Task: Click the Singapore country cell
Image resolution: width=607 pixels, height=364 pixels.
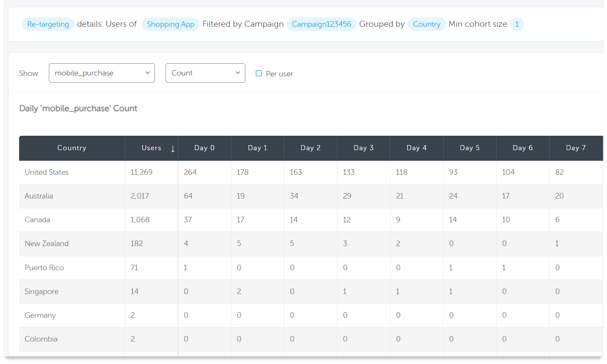Action: click(x=42, y=291)
